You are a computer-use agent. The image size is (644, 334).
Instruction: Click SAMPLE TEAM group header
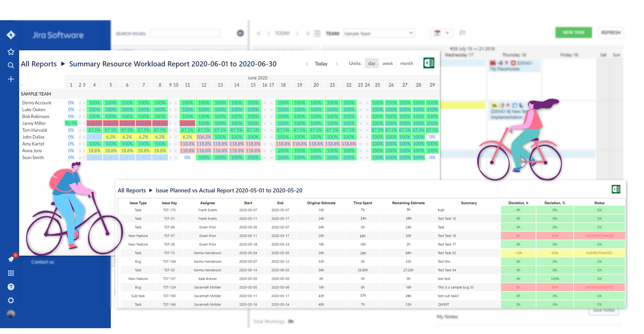pos(36,94)
